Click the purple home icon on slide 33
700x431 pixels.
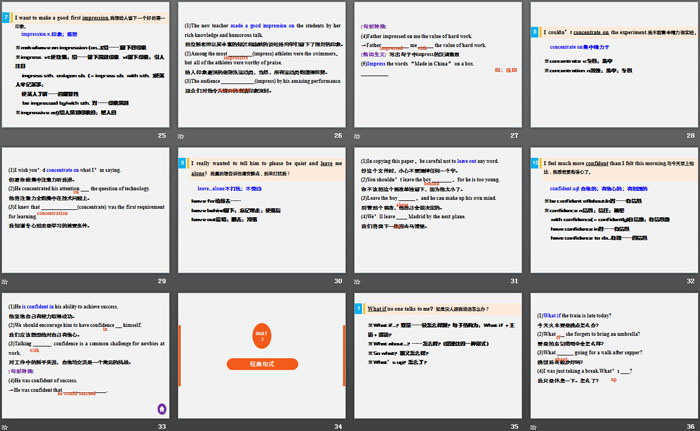[161, 408]
